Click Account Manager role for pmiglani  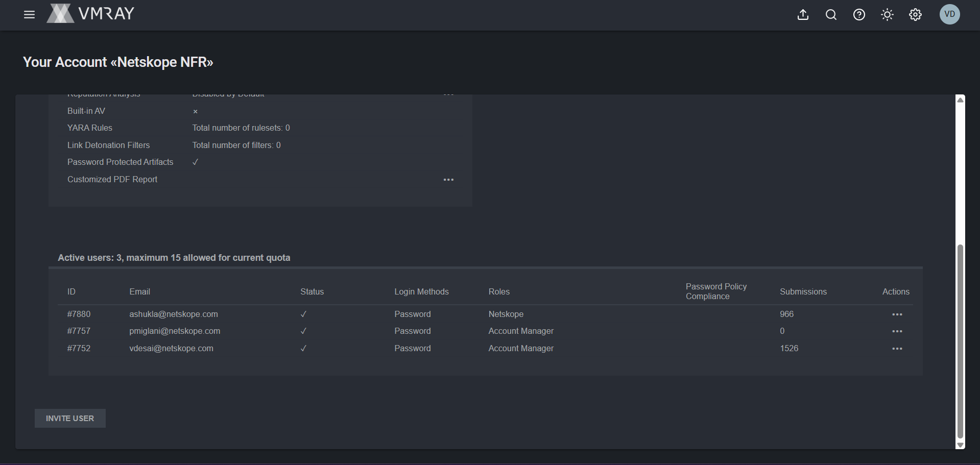[521, 331]
